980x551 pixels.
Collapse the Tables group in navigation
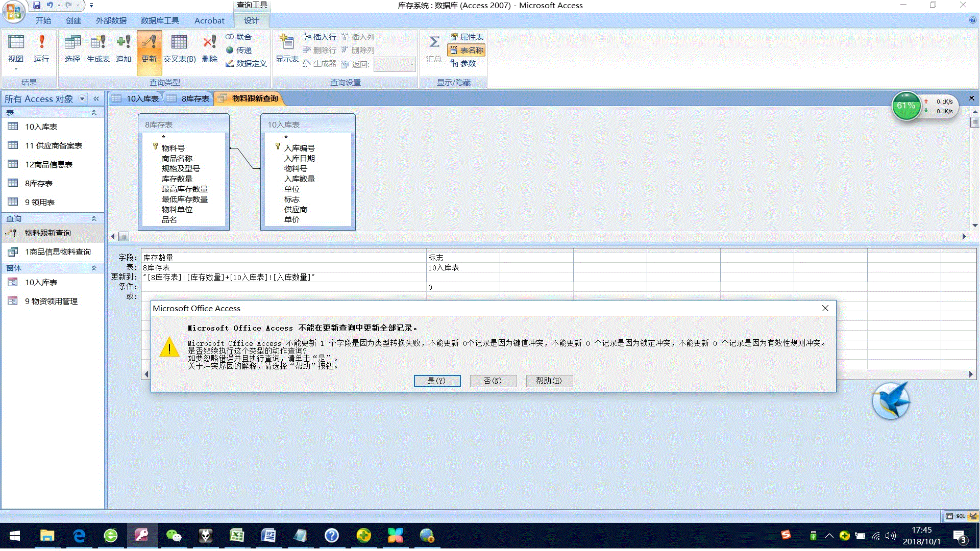(94, 112)
